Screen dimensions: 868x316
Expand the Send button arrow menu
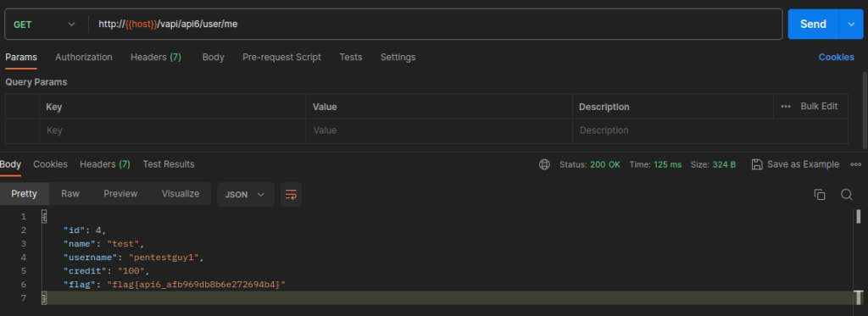point(851,25)
